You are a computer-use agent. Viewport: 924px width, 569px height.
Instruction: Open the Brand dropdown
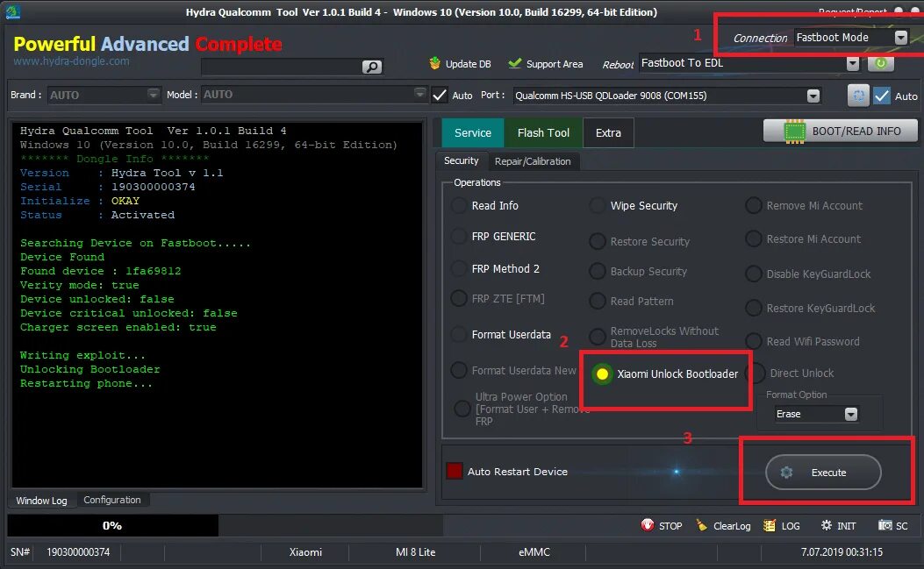(154, 94)
